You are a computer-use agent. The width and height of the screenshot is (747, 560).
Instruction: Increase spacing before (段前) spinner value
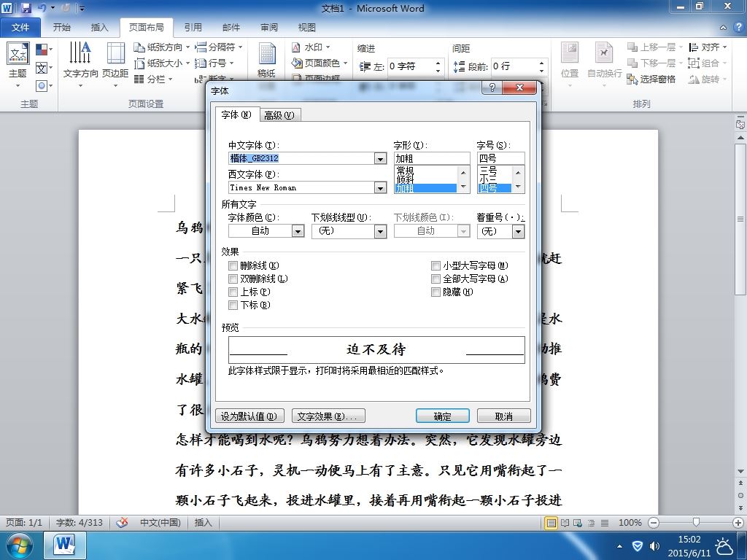(541, 63)
